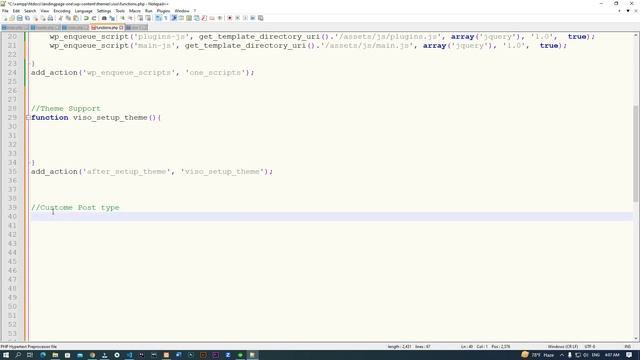The width and height of the screenshot is (640, 360).
Task: Open the Search menu
Action: pos(30,11)
